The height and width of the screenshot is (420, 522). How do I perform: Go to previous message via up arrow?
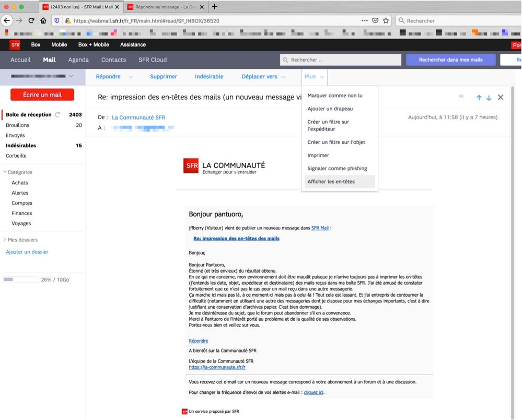pos(479,97)
